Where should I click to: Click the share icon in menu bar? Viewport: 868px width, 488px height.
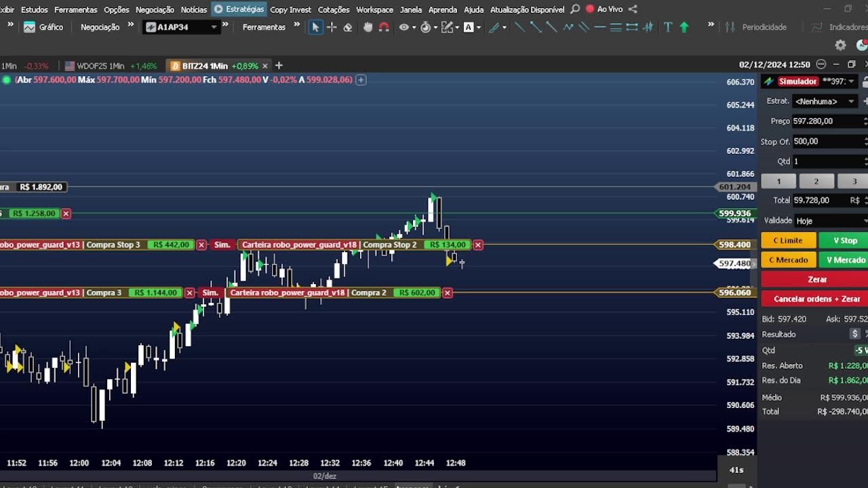click(633, 9)
